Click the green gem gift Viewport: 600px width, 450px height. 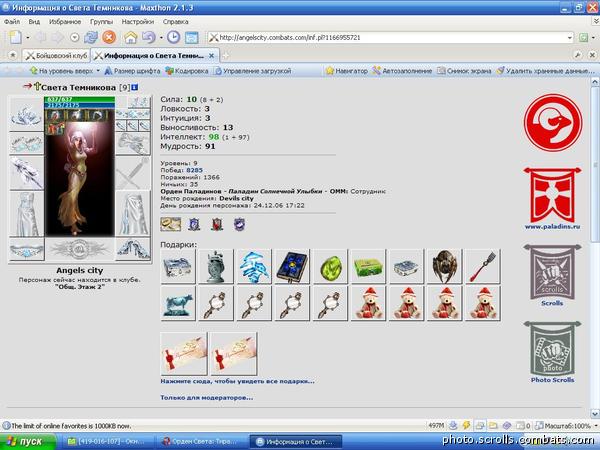(330, 266)
